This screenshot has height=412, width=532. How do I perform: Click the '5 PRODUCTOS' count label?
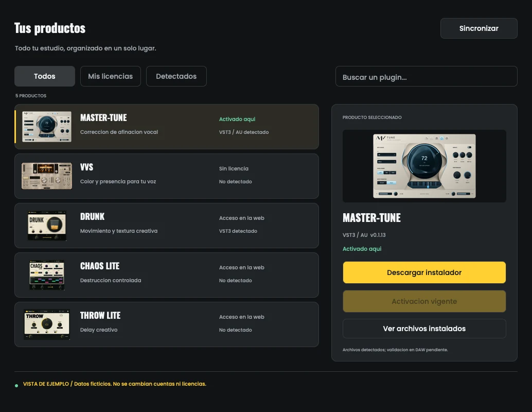[x=31, y=96]
